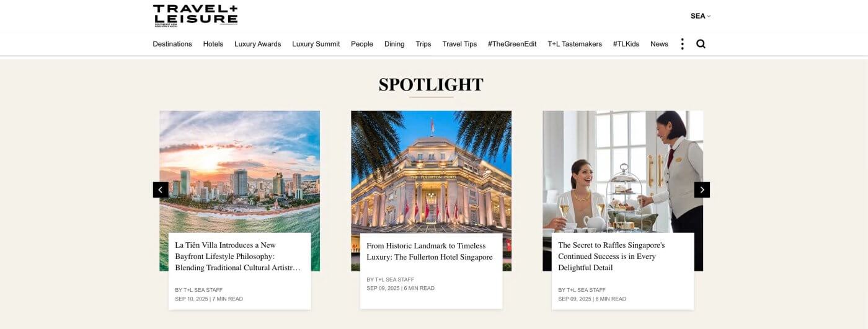This screenshot has width=868, height=329.
Task: Advance spotlight carousel with right arrow
Action: coord(702,190)
